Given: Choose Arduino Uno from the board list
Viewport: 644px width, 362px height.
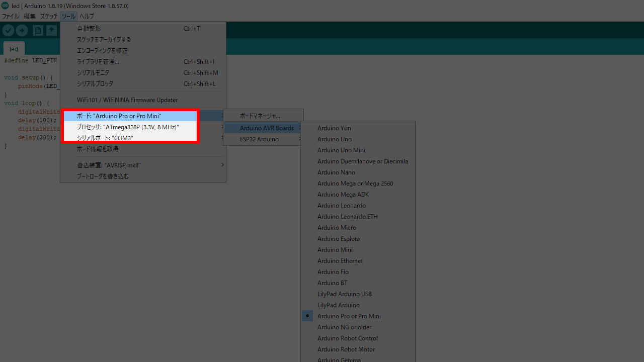Looking at the screenshot, I should pyautogui.click(x=334, y=139).
